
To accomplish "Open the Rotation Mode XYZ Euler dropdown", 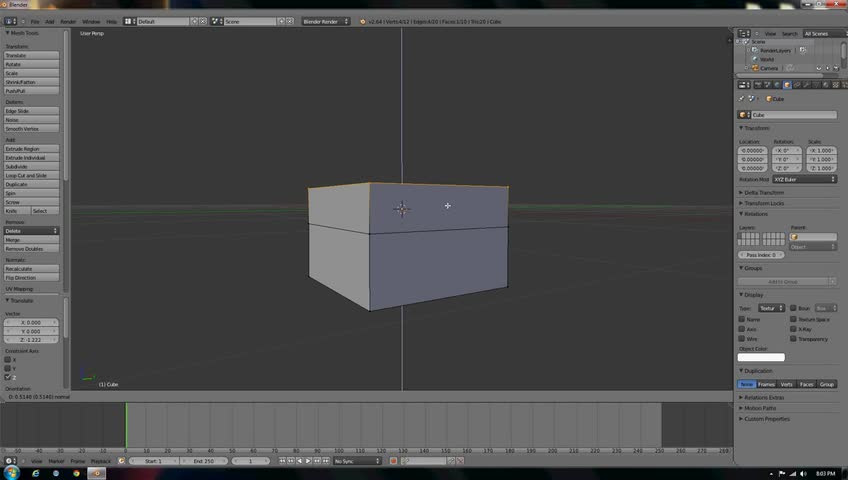I will 804,179.
